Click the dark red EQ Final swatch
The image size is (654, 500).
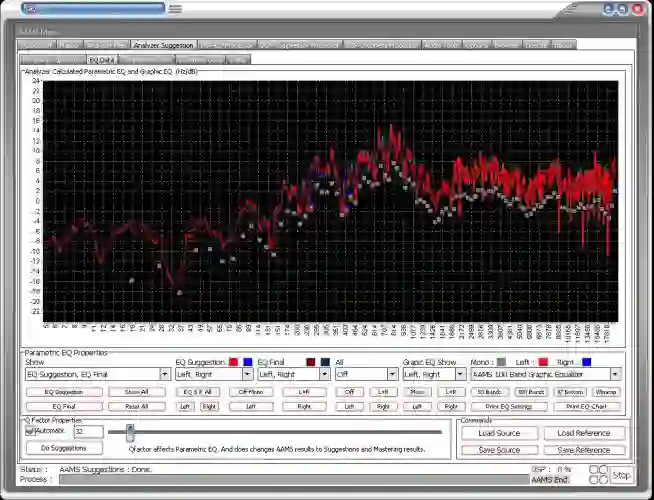(311, 362)
